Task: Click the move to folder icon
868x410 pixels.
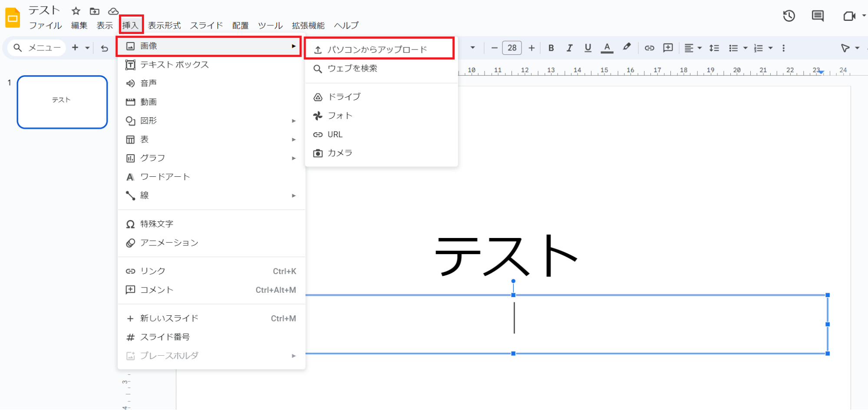Action: 94,11
